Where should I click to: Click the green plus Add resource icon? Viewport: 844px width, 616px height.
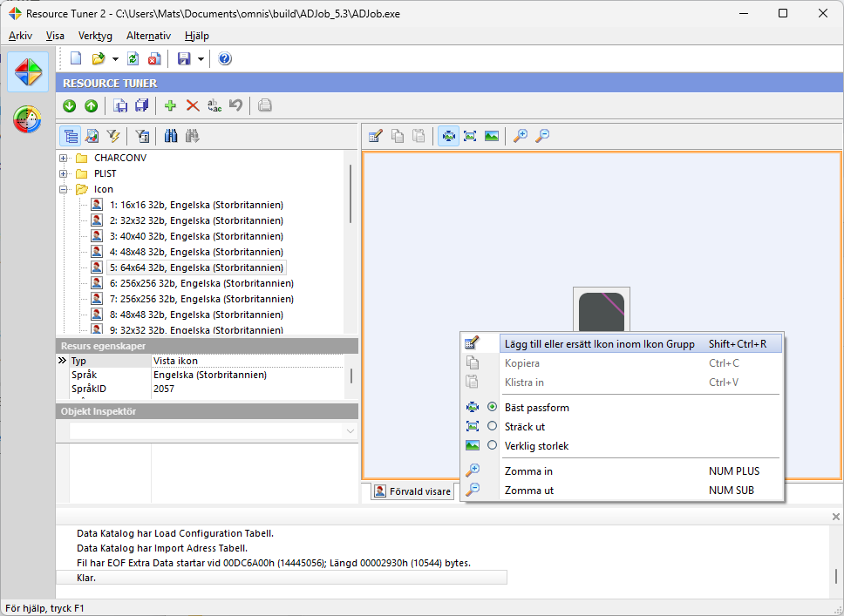[x=170, y=106]
